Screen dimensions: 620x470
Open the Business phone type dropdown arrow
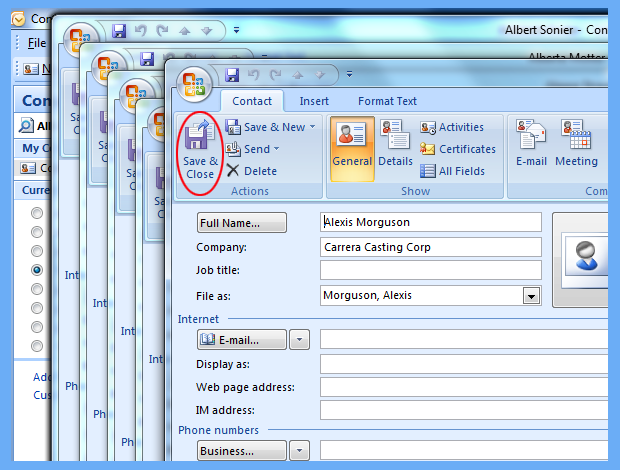click(x=299, y=451)
